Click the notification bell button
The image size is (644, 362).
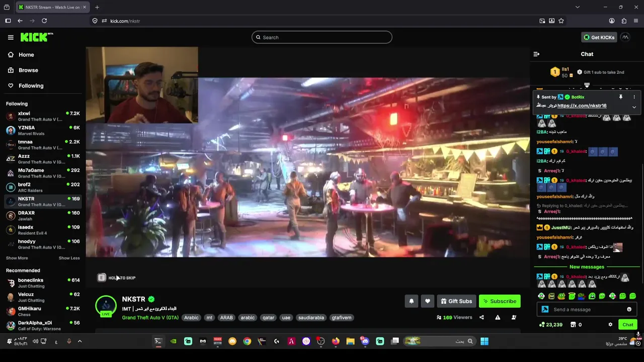pos(411,301)
